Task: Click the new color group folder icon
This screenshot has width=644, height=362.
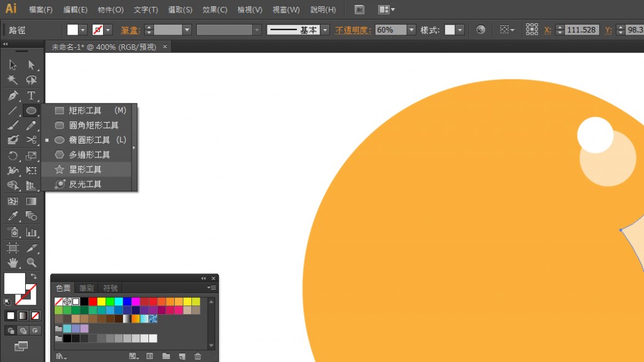Action: (166, 356)
